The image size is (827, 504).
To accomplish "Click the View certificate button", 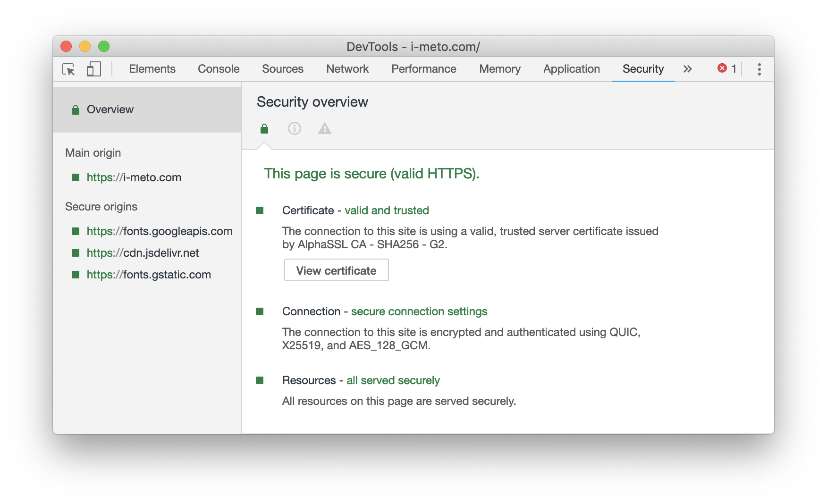I will [336, 270].
